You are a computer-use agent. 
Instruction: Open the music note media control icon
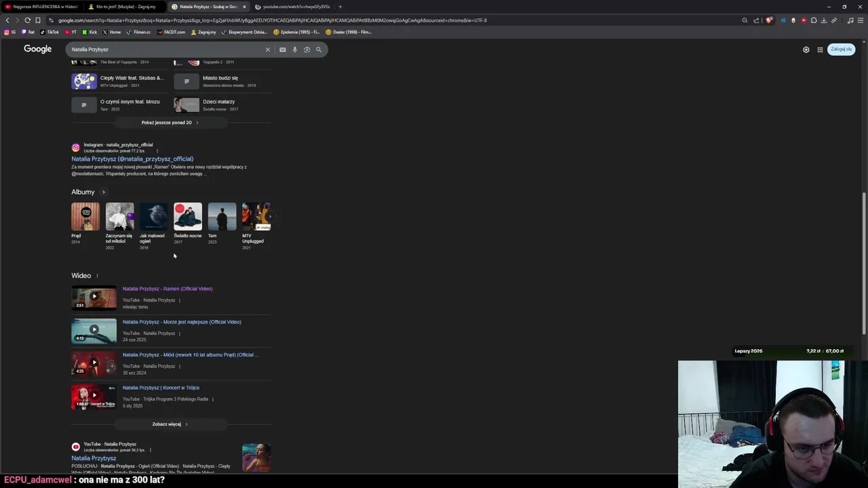850,20
